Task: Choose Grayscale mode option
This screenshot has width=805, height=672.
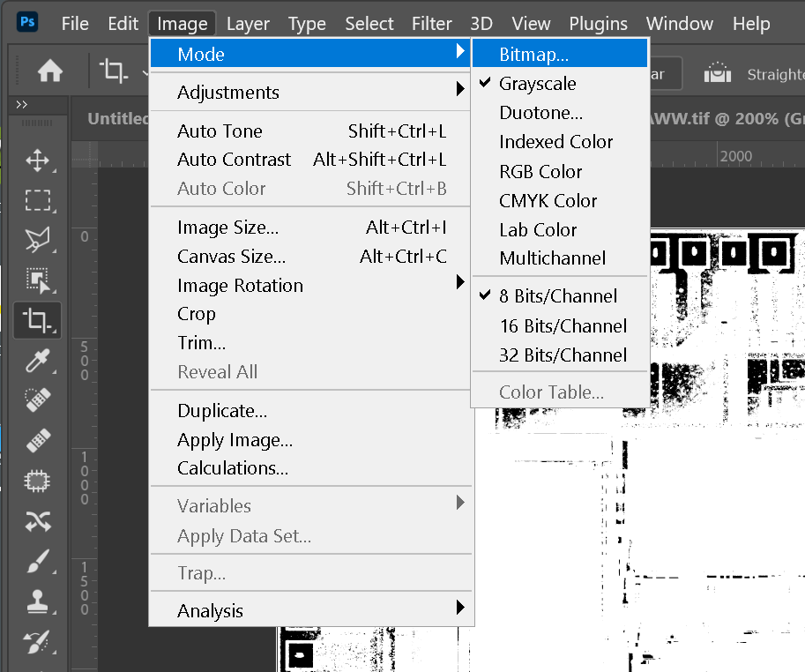Action: (560, 84)
